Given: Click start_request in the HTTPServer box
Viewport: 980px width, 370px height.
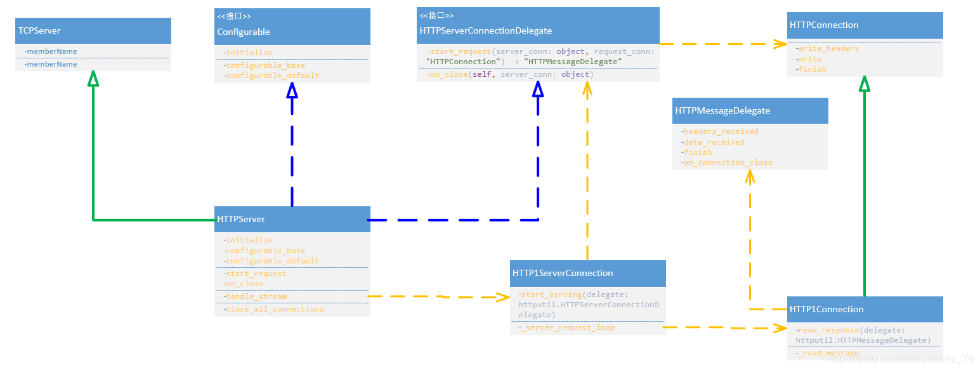Looking at the screenshot, I should 256,274.
